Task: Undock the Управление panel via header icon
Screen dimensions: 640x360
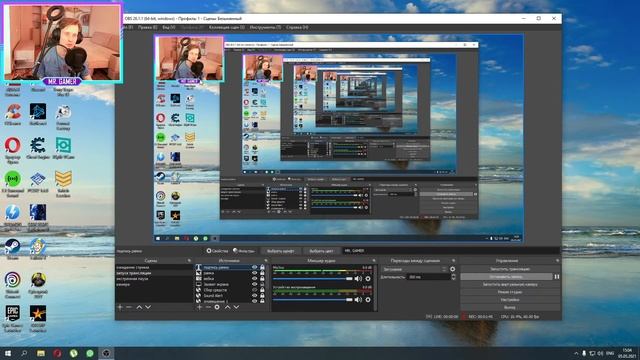Action: pos(557,260)
